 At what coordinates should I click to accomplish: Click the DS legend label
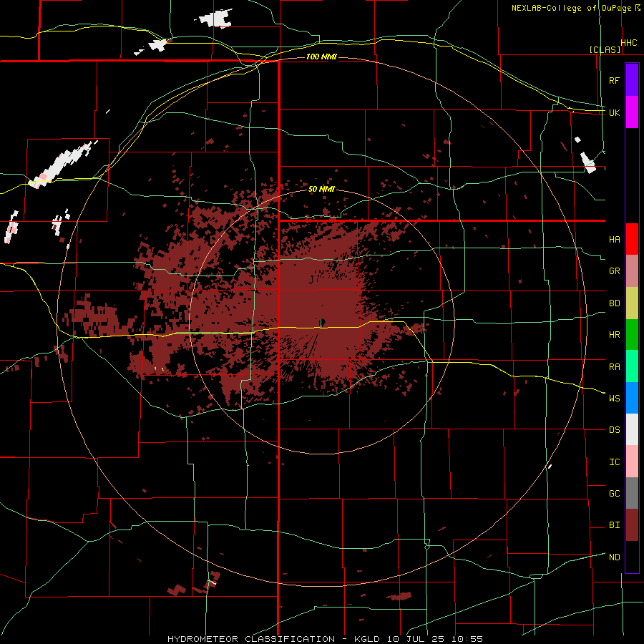[x=614, y=430]
